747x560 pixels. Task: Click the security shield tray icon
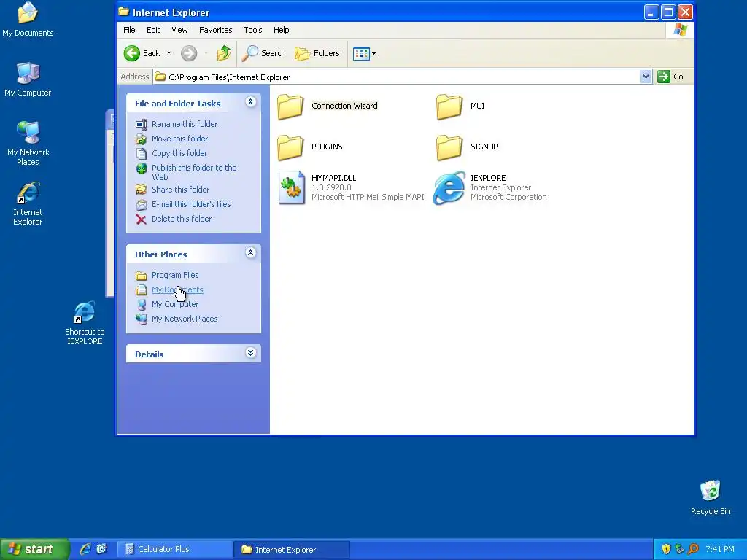tap(666, 549)
